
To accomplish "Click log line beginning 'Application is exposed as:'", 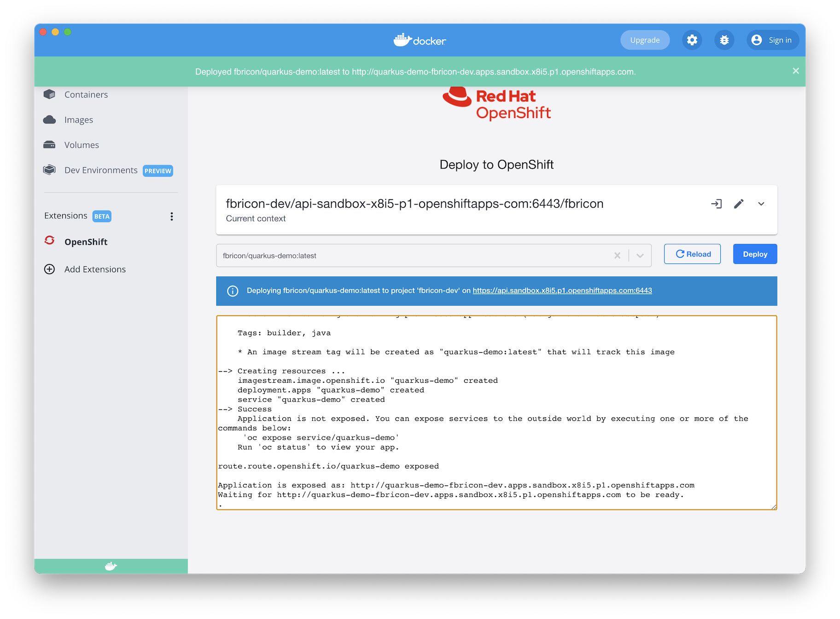I will 456,485.
